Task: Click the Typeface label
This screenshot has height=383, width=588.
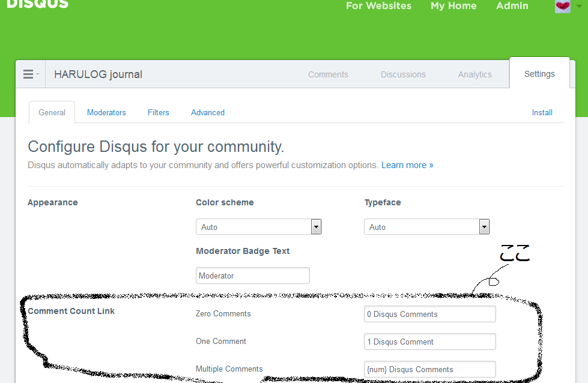Action: [x=383, y=202]
